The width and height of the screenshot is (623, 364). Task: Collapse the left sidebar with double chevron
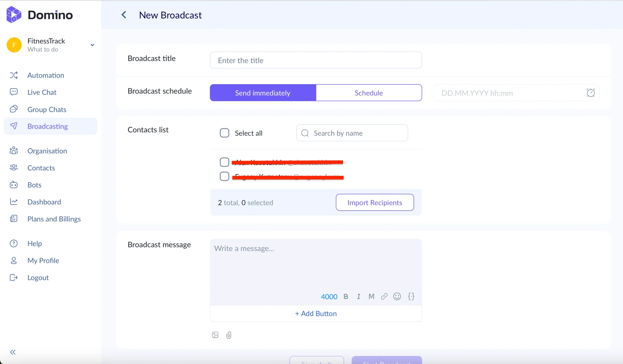click(x=13, y=352)
